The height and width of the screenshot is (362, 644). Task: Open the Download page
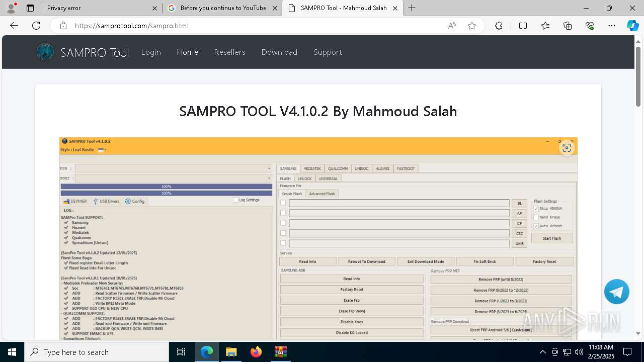pos(279,52)
